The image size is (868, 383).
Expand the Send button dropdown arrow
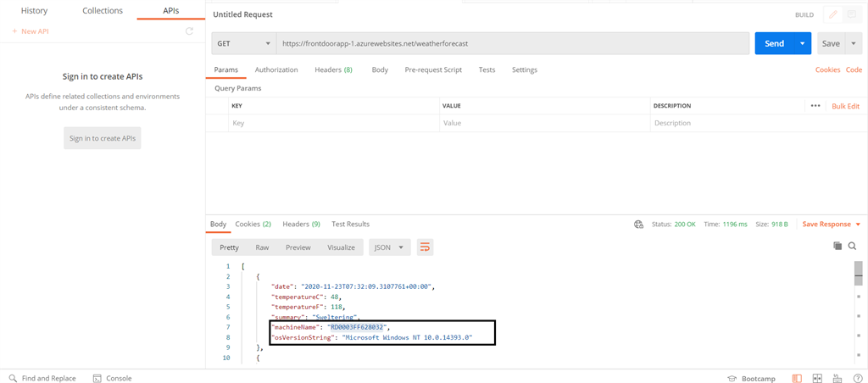[802, 43]
